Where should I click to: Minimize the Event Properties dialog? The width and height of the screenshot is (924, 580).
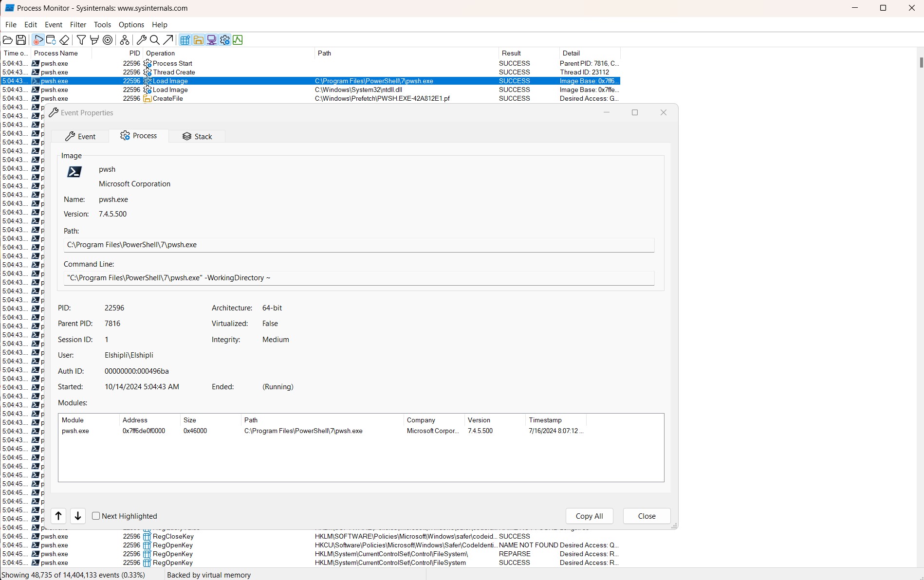[x=607, y=112]
